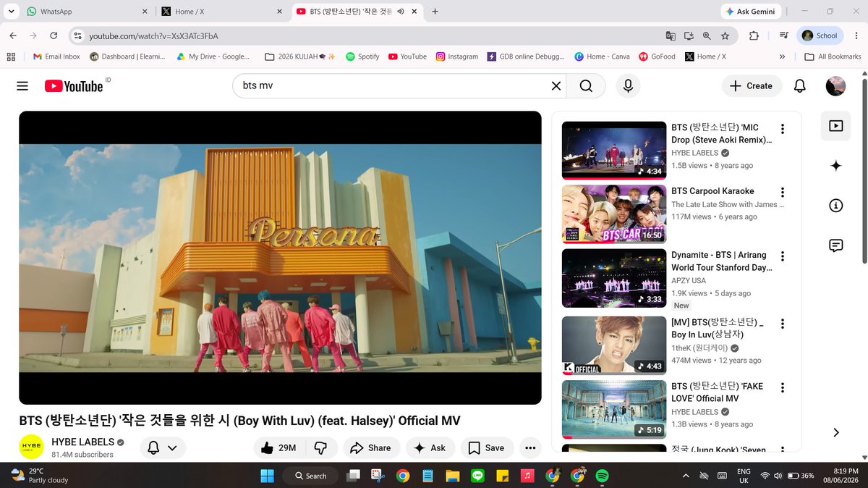The image size is (868, 488).
Task: Open the Partly cloudy weather widget
Action: point(40,476)
